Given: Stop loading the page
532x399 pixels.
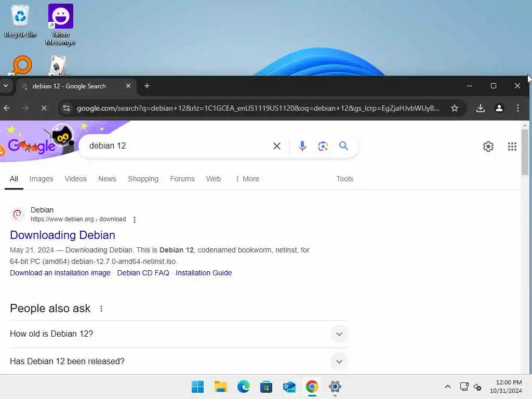Looking at the screenshot, I should [x=44, y=108].
